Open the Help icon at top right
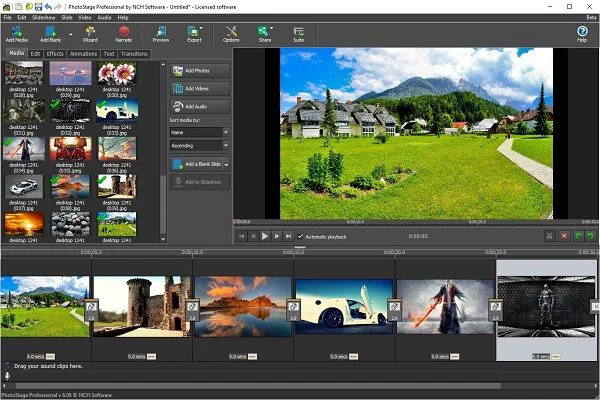 (x=582, y=31)
